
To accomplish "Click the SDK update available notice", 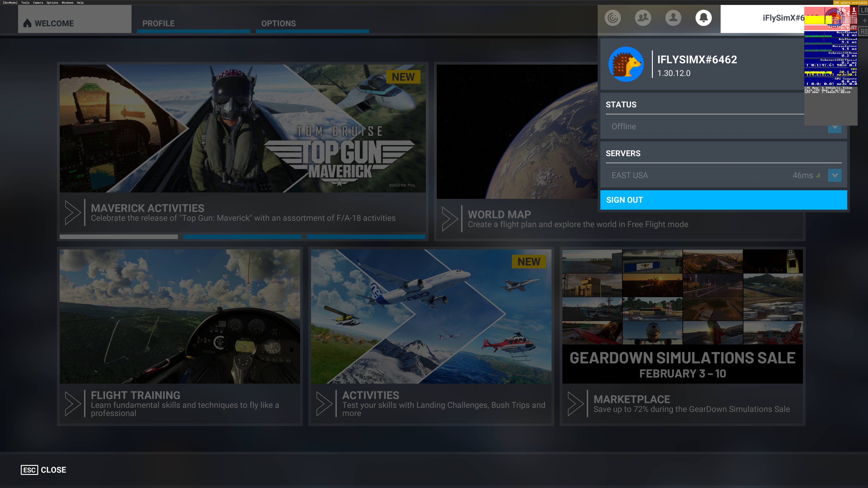I will [850, 2].
